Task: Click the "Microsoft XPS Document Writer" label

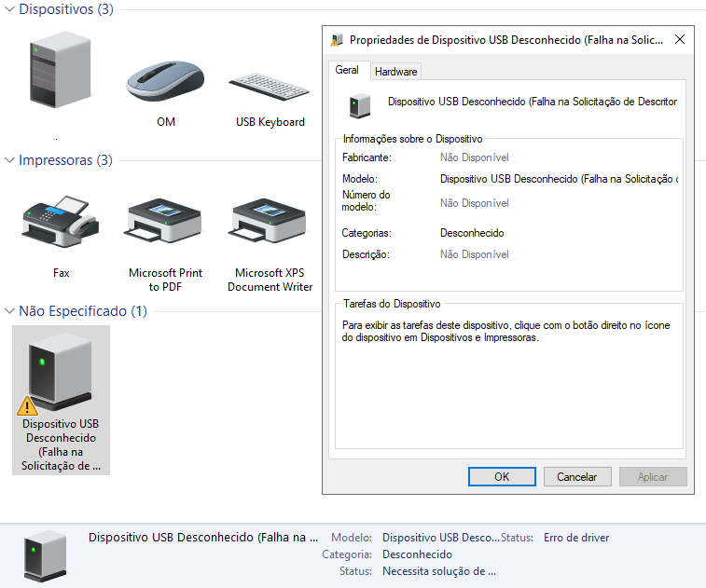Action: point(270,280)
